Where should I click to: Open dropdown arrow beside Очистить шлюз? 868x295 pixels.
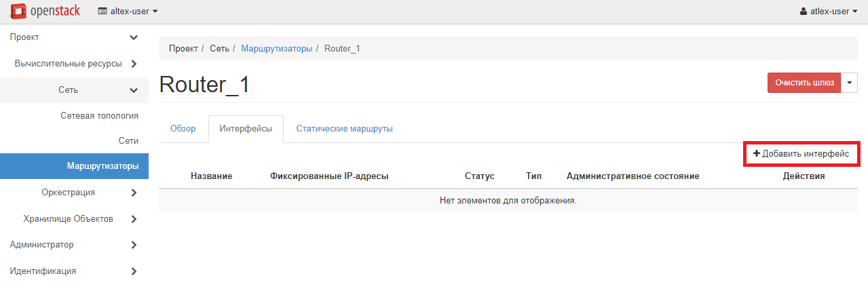pyautogui.click(x=850, y=83)
